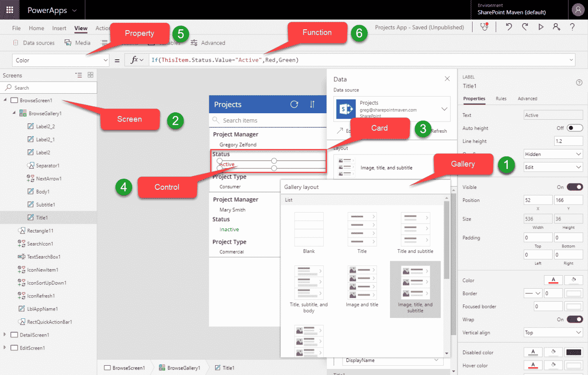Open sharing via the person icon
The width and height of the screenshot is (588, 375).
(x=556, y=27)
